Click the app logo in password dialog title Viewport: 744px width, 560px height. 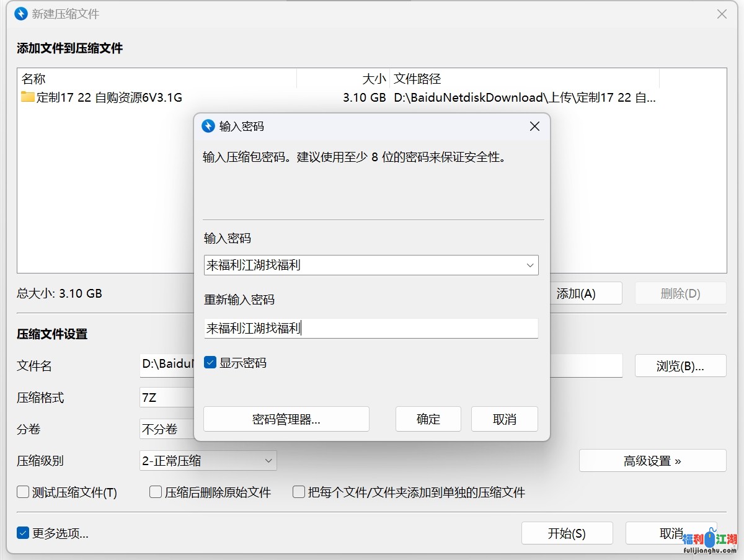point(208,127)
